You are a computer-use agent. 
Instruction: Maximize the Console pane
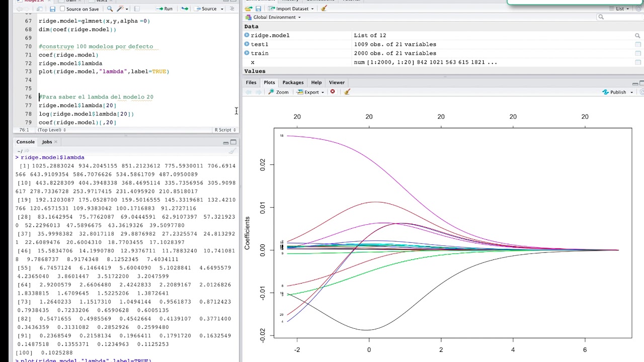click(x=233, y=142)
